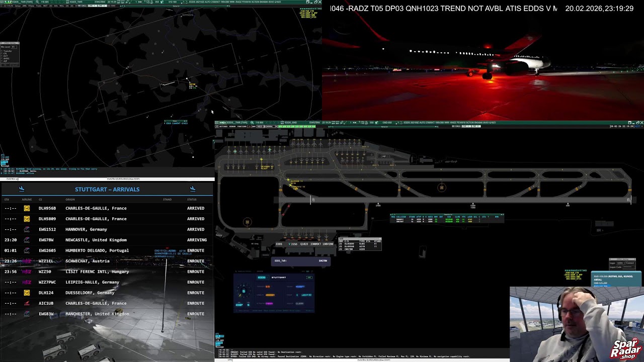The height and width of the screenshot is (362, 644).
Task: Toggle the AHDG checkbox in CPDLC Setting
Action: 2,58
